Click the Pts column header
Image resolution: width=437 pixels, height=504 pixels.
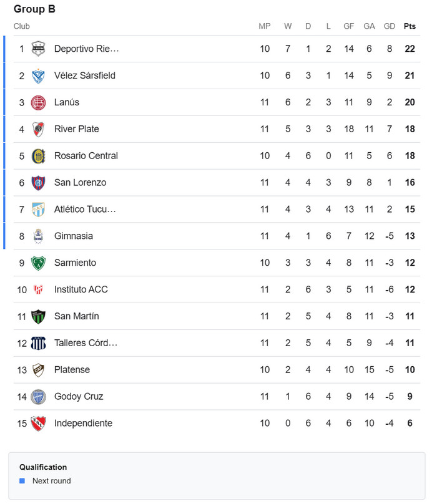tap(410, 26)
